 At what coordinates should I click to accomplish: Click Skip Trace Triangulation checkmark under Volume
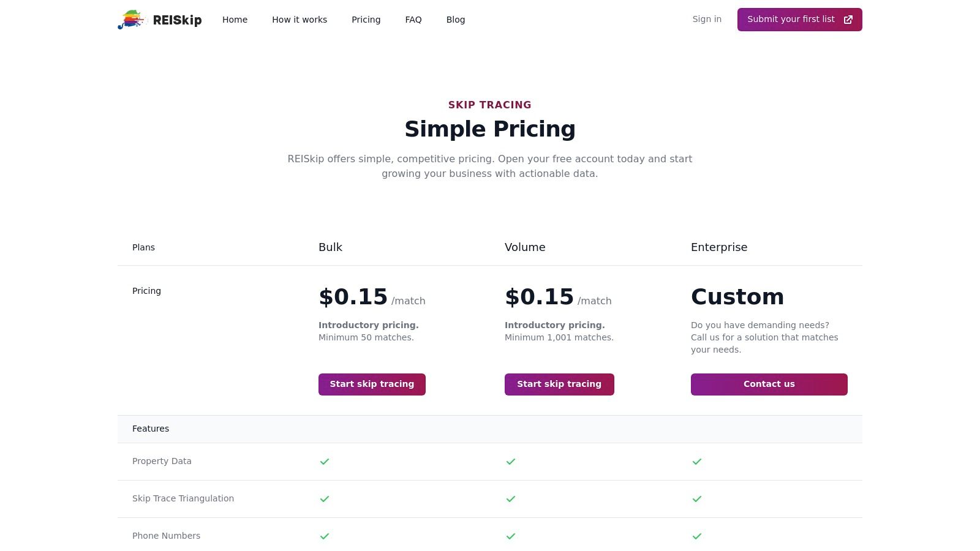coord(511,499)
